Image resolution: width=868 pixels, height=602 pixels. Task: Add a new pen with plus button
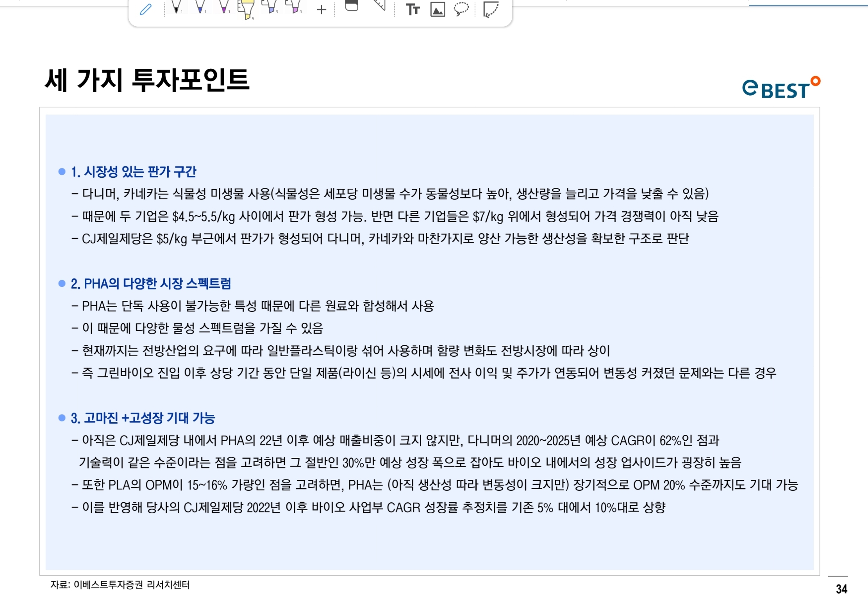(321, 10)
